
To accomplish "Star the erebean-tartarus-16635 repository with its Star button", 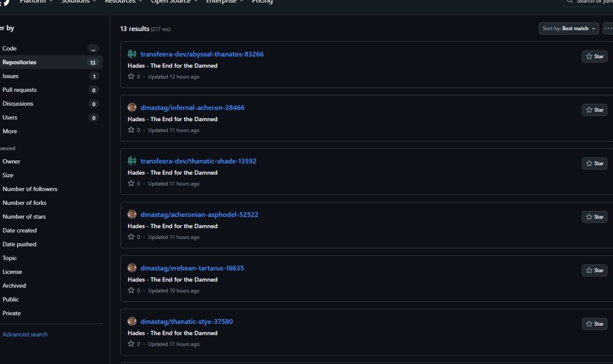I will coord(594,271).
